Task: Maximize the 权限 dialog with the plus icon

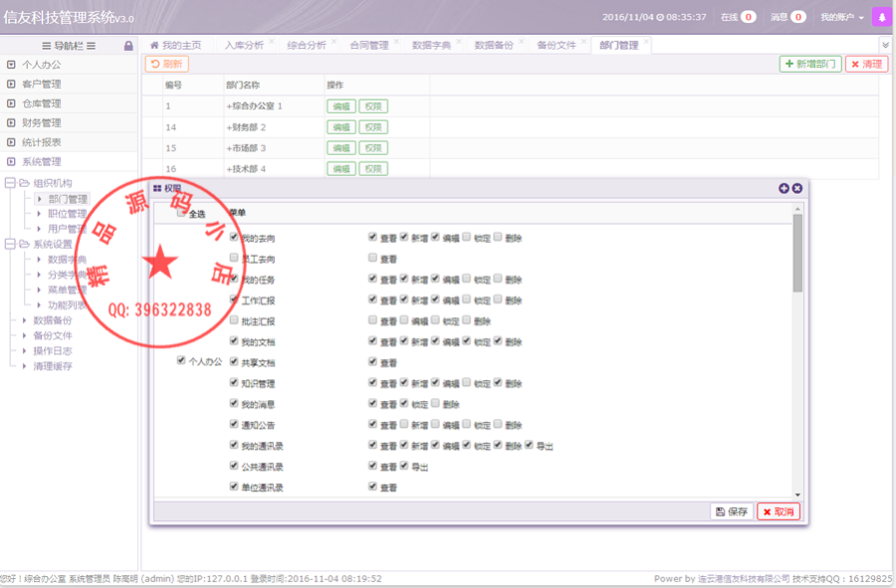Action: [x=784, y=188]
